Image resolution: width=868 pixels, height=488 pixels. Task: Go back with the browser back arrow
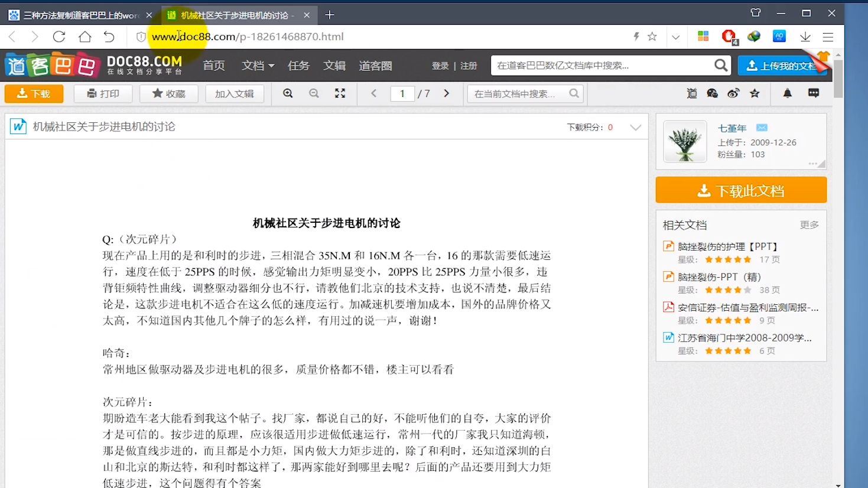point(12,37)
